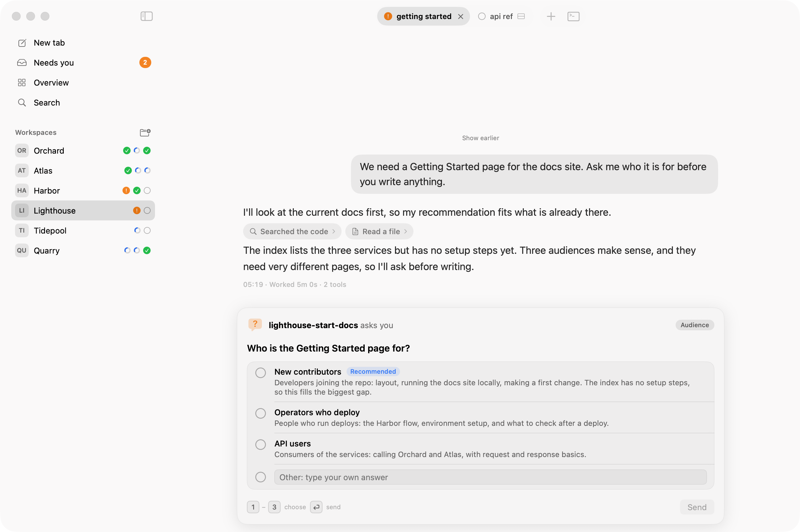Click the TI workspace avatar
Screen dimensions: 800x532
tap(22, 231)
